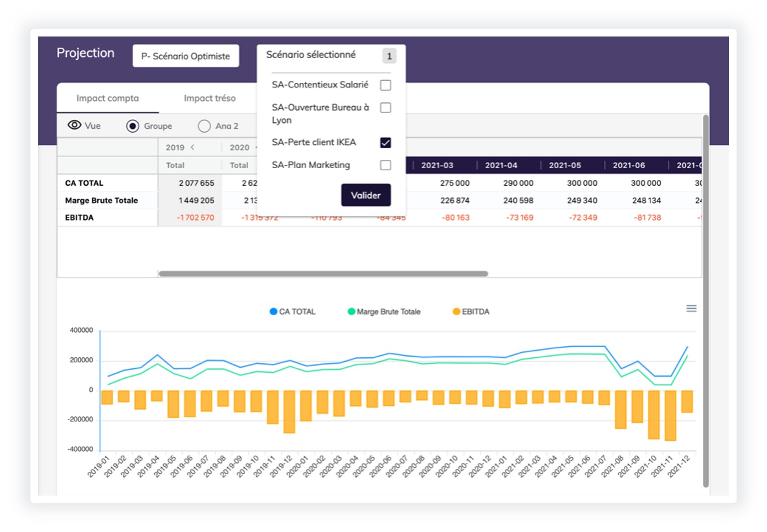Image resolution: width=767 pixels, height=532 pixels.
Task: Click the vertical scrollbar on the panel's right edge
Action: 706,301
